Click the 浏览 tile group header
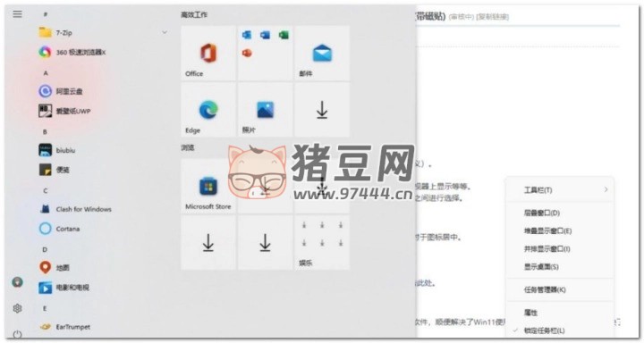Viewport: 644px width, 343px height. (x=188, y=147)
